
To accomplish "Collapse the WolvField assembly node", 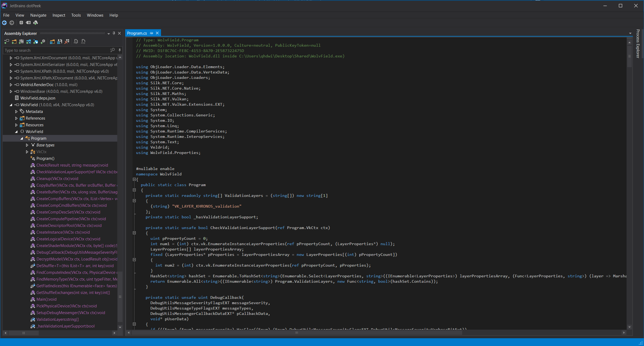I will click(11, 105).
